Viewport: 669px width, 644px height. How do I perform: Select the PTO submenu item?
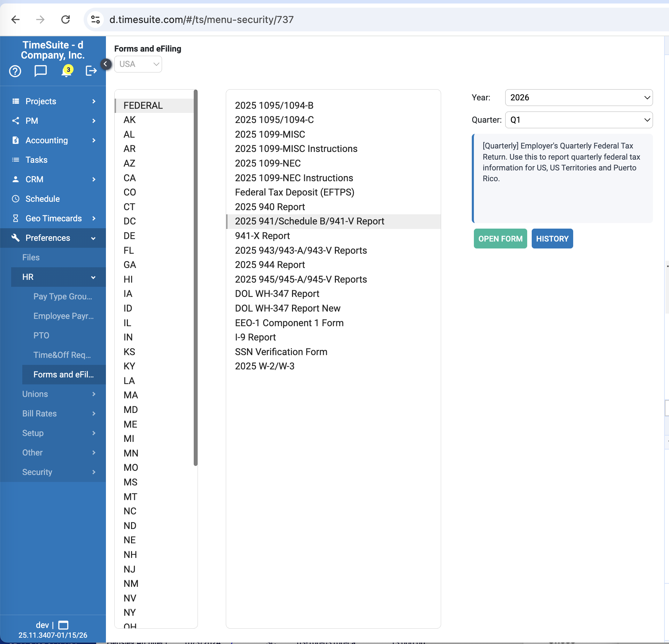[41, 336]
